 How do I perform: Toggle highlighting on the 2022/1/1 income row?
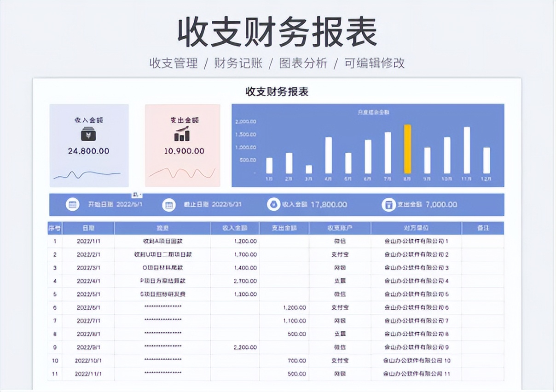184,241
